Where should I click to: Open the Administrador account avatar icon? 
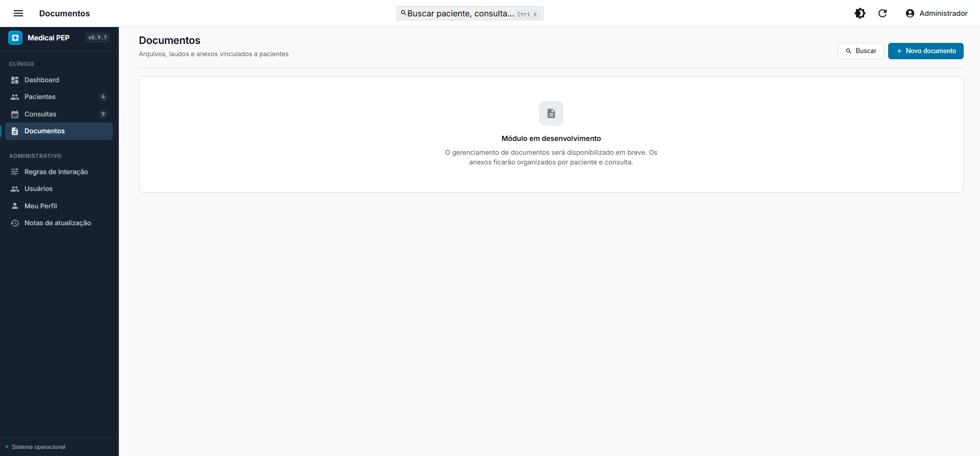[910, 13]
